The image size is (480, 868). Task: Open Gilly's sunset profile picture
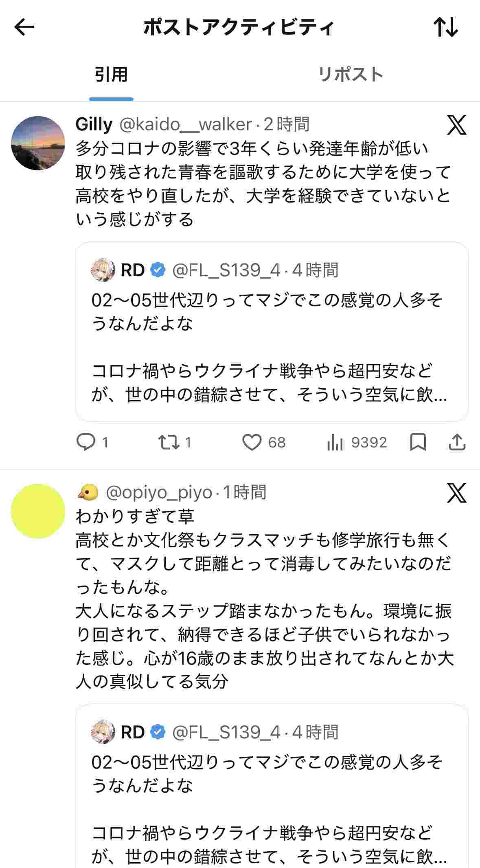pyautogui.click(x=38, y=143)
